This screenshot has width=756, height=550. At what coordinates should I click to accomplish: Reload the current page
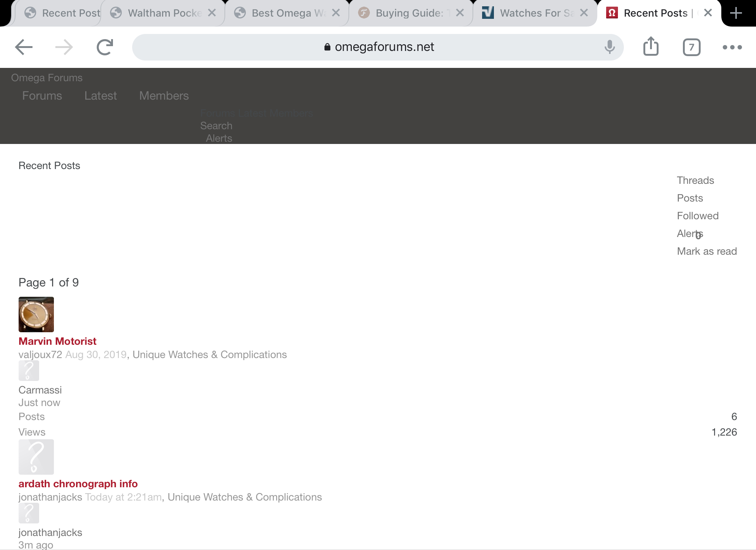click(x=105, y=47)
